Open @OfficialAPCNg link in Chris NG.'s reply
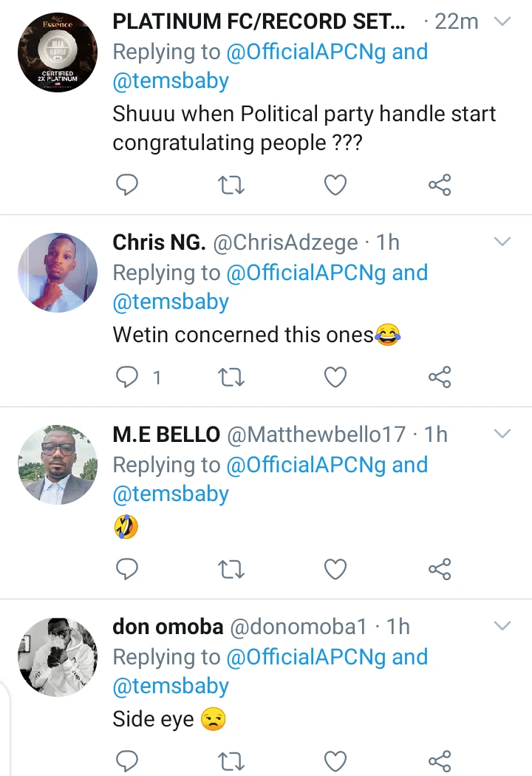Viewport: 532px width, 776px height. pyautogui.click(x=306, y=273)
